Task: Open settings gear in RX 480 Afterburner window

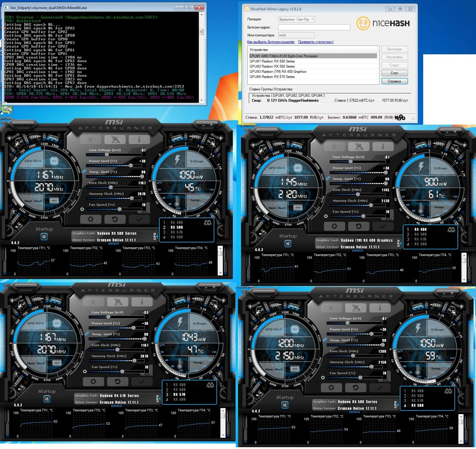Action: coord(334,226)
